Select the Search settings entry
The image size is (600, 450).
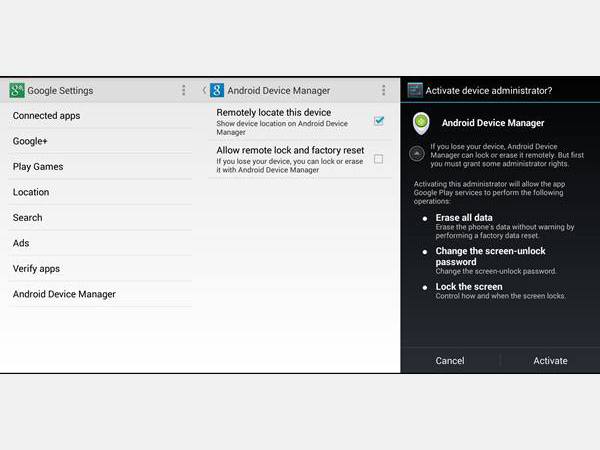pos(28,218)
